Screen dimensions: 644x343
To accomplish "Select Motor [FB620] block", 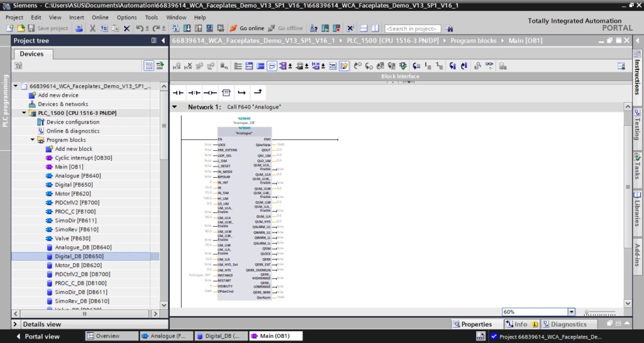I will click(x=73, y=193).
